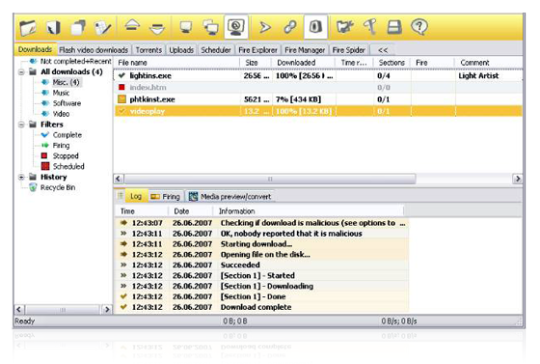
Task: Click download list scrollbar left arrow
Action: click(119, 179)
